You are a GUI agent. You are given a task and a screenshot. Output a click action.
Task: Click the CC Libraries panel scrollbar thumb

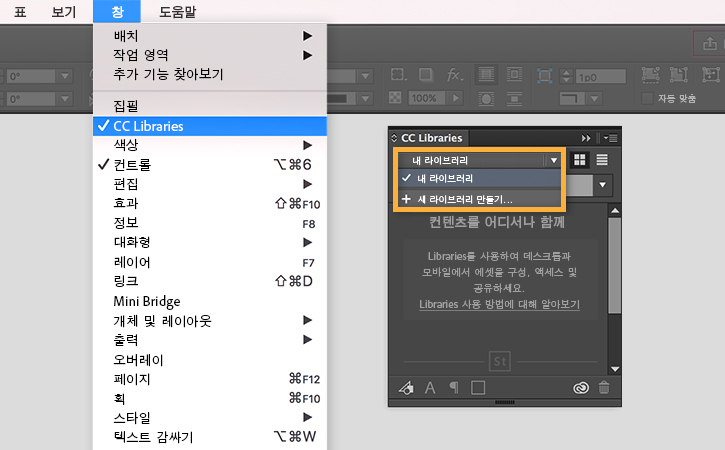click(614, 265)
